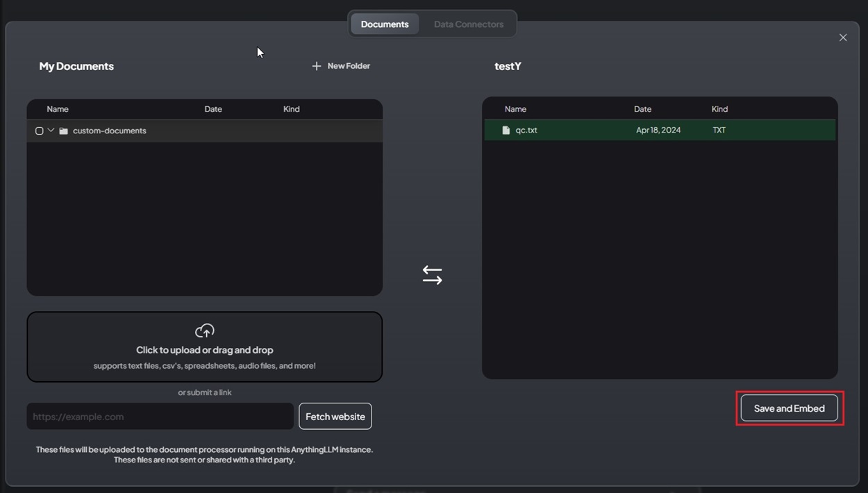Create a New Folder
The height and width of the screenshot is (493, 868).
(x=341, y=65)
